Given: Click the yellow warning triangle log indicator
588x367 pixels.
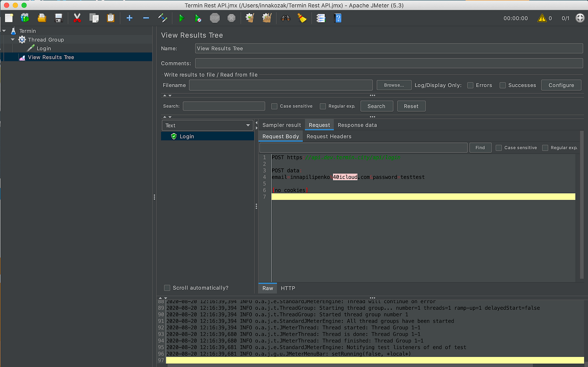Looking at the screenshot, I should click(542, 18).
